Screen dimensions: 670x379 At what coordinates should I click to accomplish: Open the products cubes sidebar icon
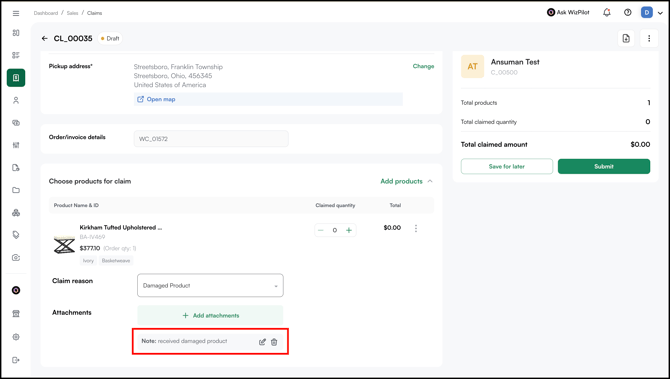(x=16, y=213)
